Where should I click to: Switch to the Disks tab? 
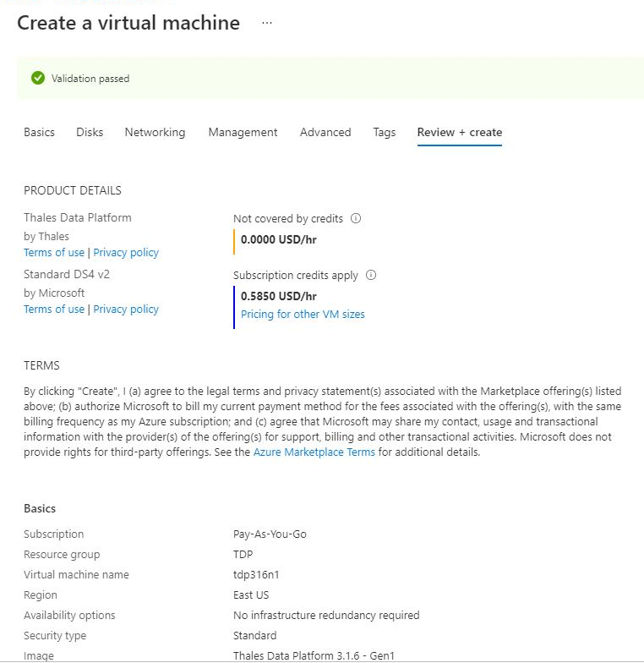point(90,132)
